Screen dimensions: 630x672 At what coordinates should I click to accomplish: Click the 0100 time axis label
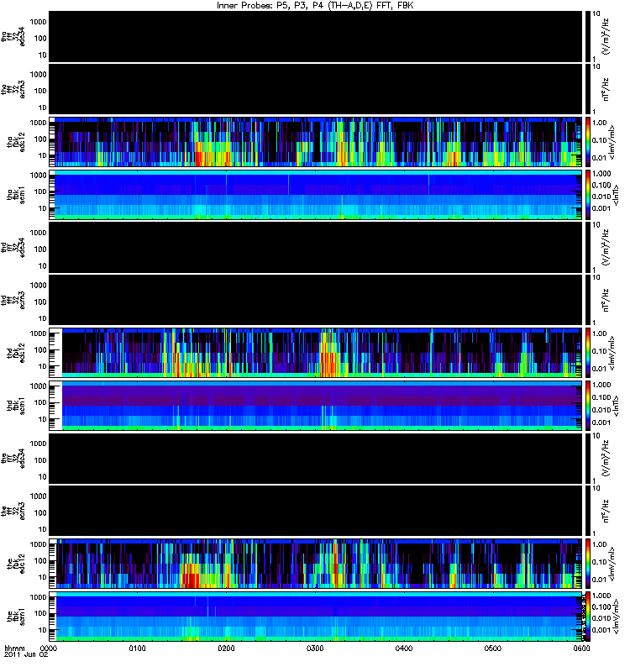(137, 648)
